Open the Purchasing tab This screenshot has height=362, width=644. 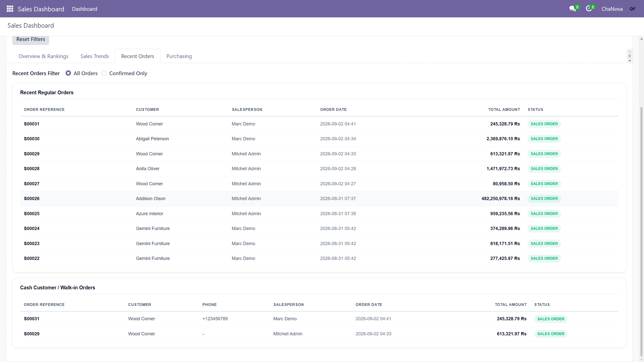(x=179, y=56)
